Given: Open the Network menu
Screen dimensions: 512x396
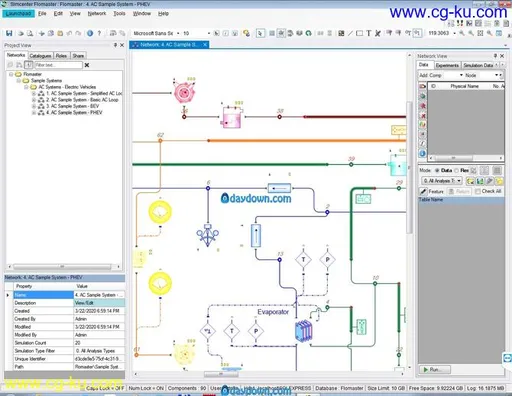Looking at the screenshot, I should click(x=97, y=13).
